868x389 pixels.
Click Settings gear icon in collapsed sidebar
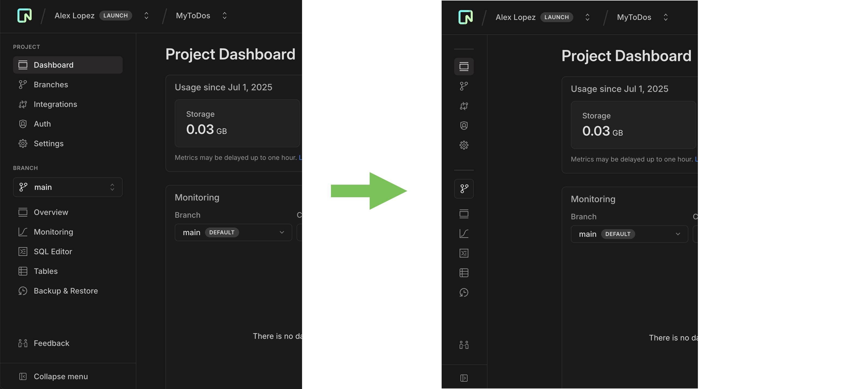click(464, 145)
